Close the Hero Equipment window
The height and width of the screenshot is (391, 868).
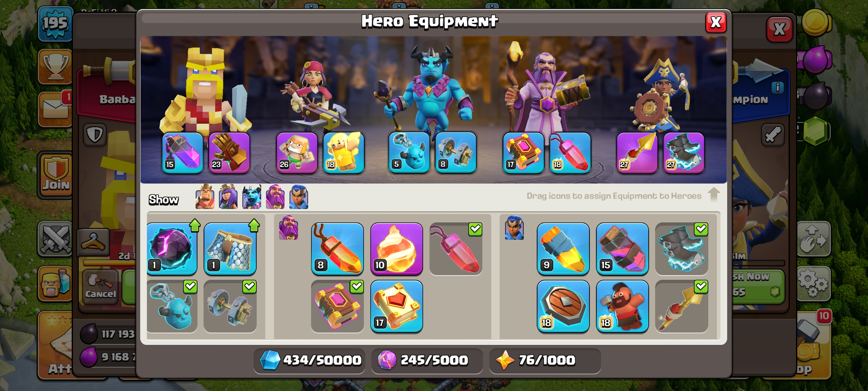click(x=716, y=23)
